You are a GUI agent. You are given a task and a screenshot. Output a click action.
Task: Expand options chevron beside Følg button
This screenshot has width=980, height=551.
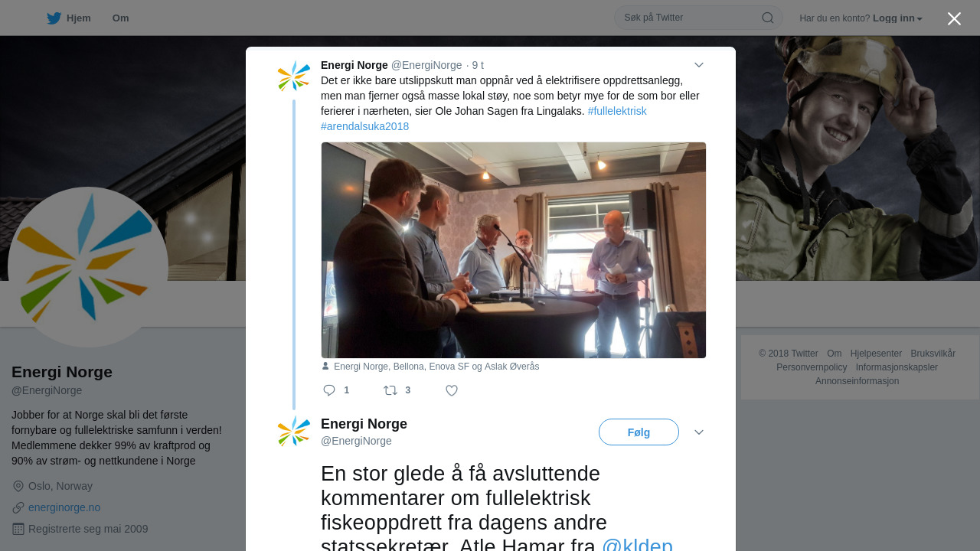pyautogui.click(x=699, y=432)
